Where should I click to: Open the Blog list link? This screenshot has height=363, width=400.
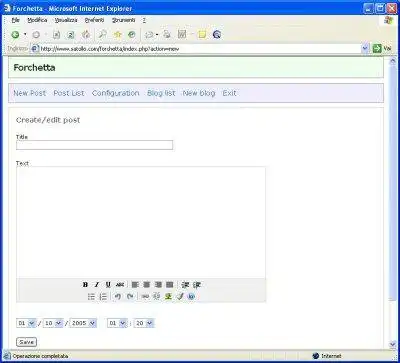tap(161, 93)
